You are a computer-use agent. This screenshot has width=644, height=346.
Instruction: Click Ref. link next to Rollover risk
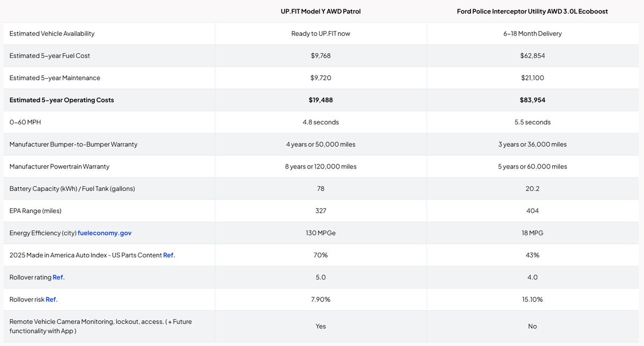[52, 299]
